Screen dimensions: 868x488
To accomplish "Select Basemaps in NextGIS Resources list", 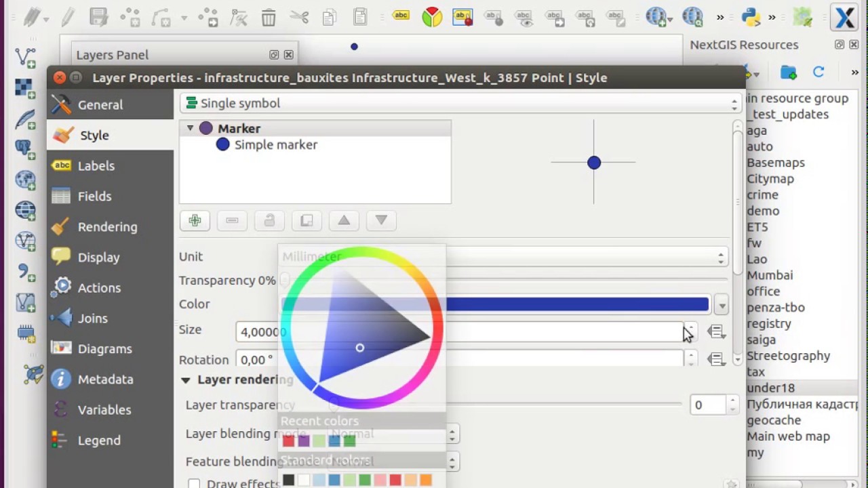I will point(776,163).
